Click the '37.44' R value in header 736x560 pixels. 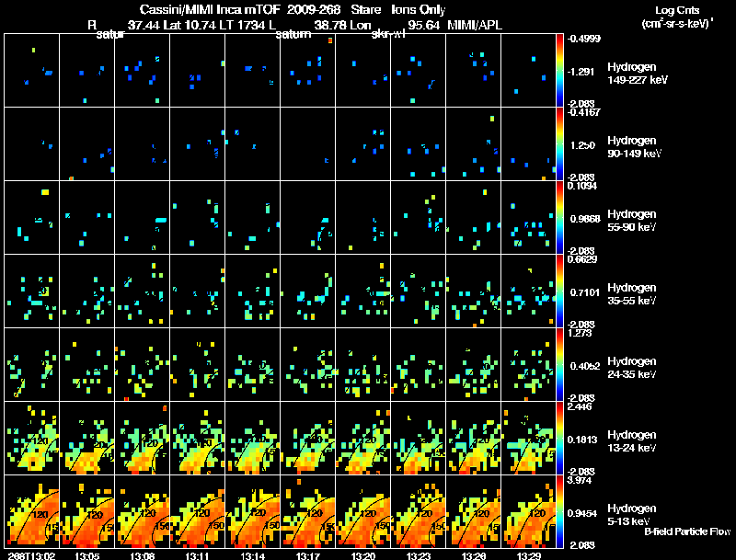[x=144, y=25]
